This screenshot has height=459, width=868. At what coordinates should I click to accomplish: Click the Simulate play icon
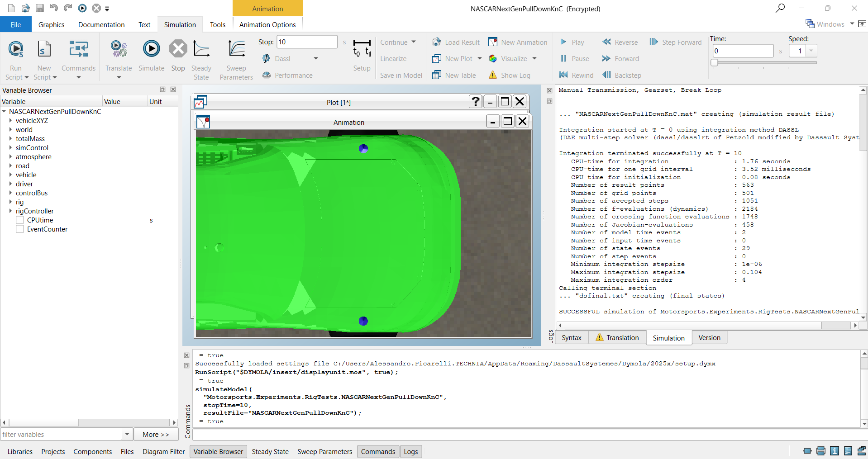point(151,49)
